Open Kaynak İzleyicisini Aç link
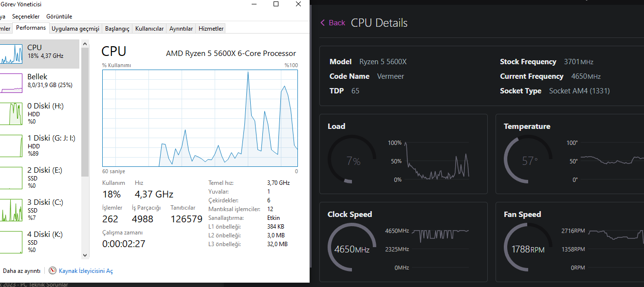This screenshot has width=644, height=287. pos(86,271)
